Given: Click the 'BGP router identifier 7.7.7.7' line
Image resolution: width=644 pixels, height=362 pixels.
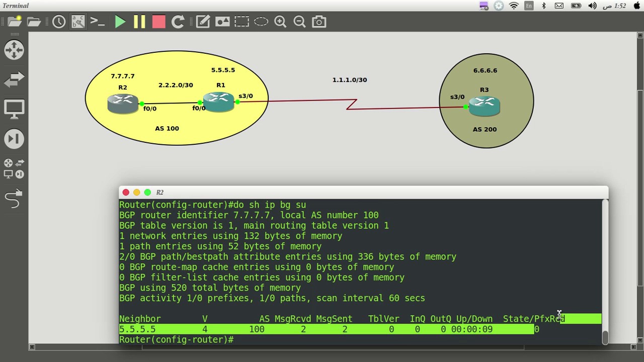Looking at the screenshot, I should pyautogui.click(x=249, y=215).
